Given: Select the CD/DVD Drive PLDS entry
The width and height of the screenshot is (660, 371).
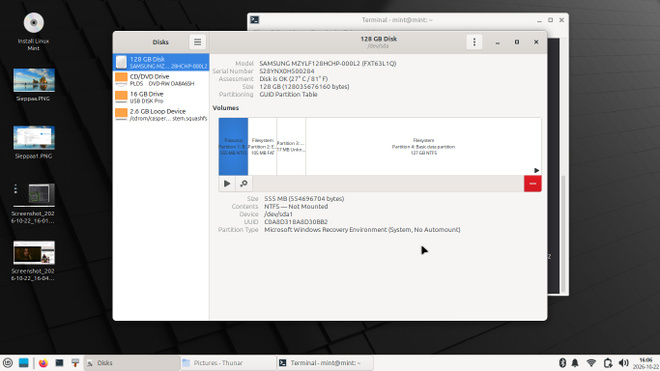Looking at the screenshot, I should 161,80.
